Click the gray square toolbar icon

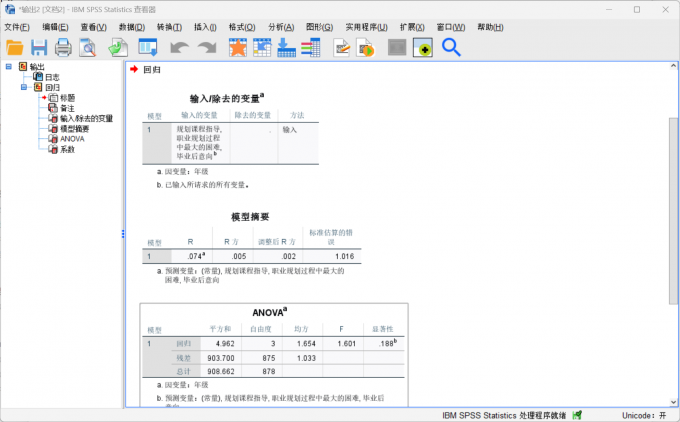397,47
